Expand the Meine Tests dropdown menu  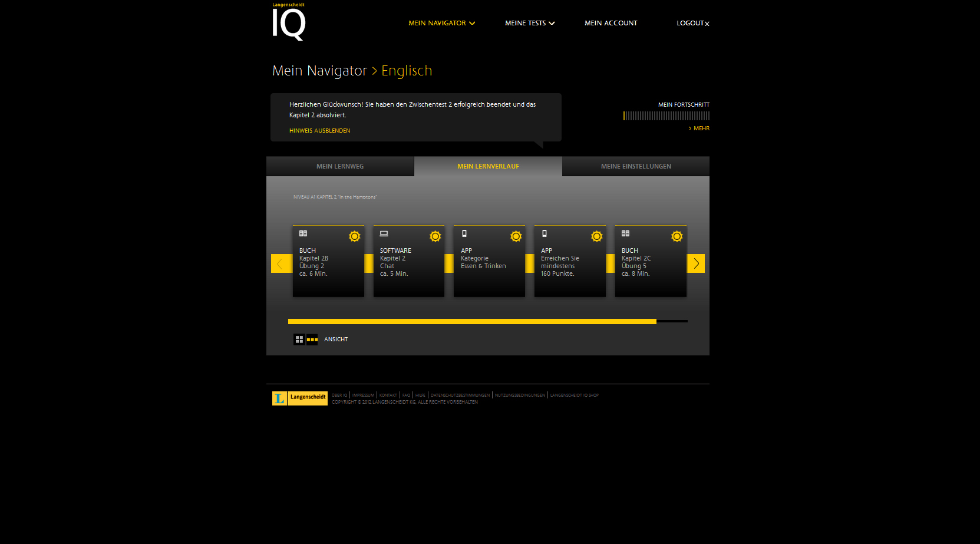point(530,23)
